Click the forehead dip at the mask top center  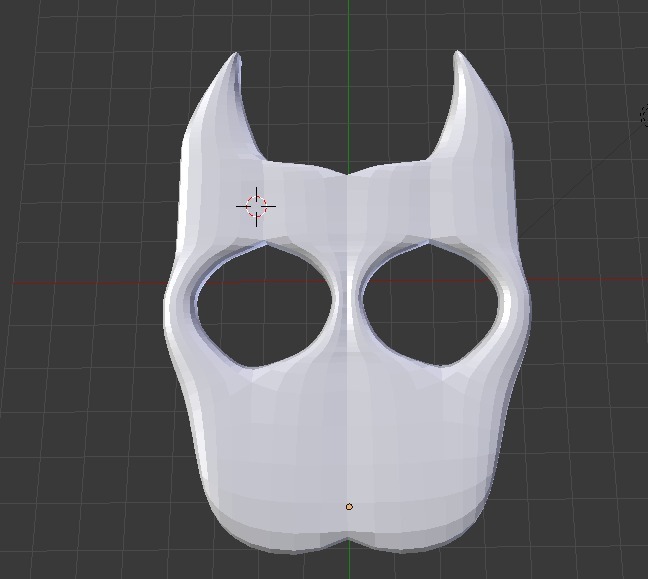(x=347, y=174)
